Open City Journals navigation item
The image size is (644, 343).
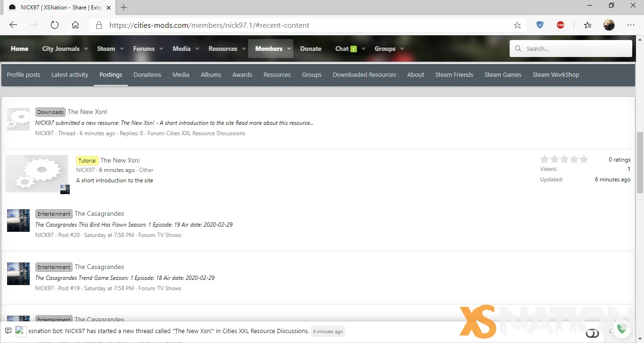click(61, 49)
